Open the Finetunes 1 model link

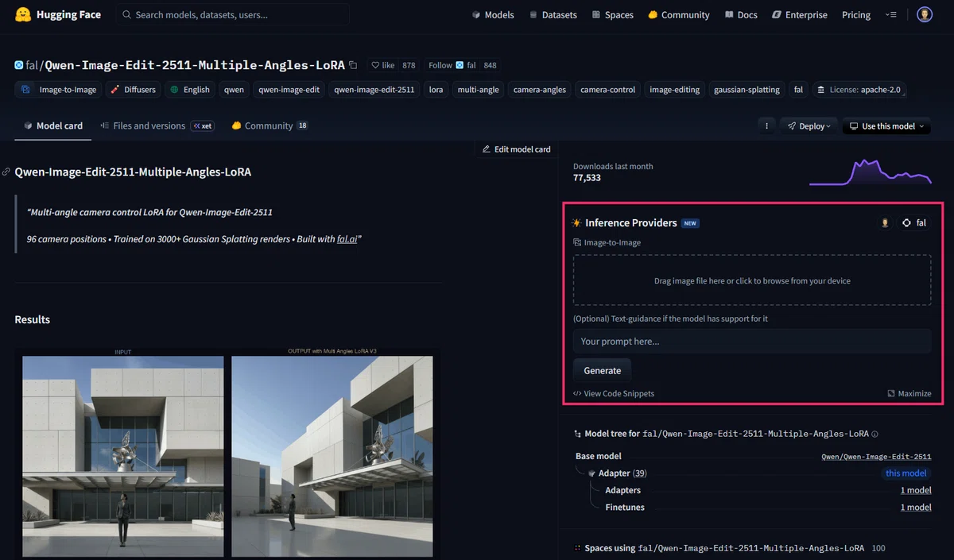[x=916, y=507]
